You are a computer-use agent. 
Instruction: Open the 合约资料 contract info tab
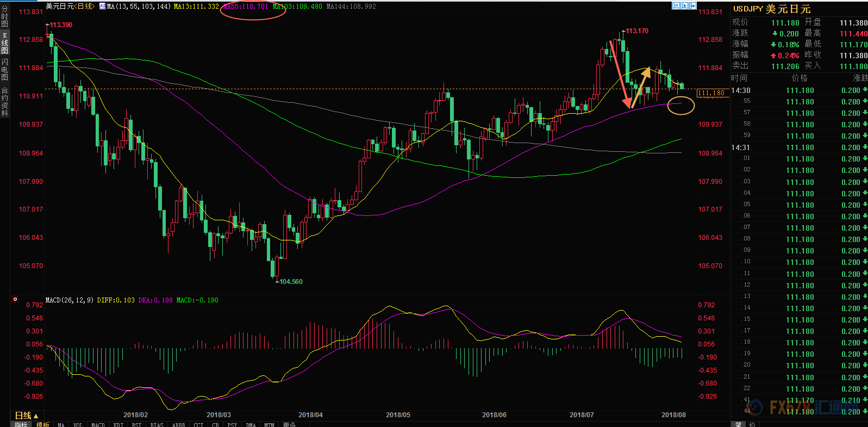5,102
